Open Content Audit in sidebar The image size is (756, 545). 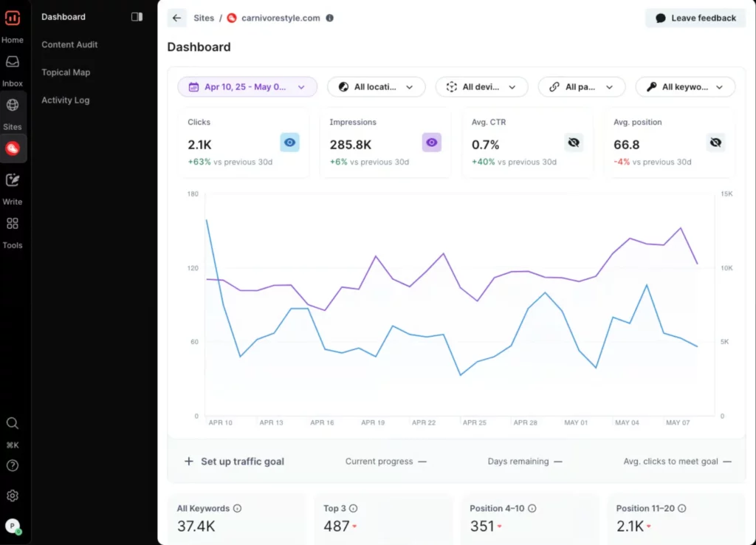point(69,44)
